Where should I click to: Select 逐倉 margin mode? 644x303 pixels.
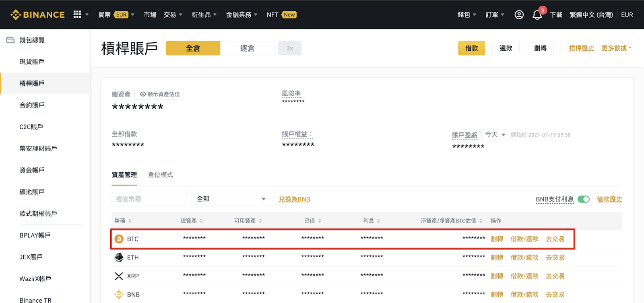tap(247, 48)
